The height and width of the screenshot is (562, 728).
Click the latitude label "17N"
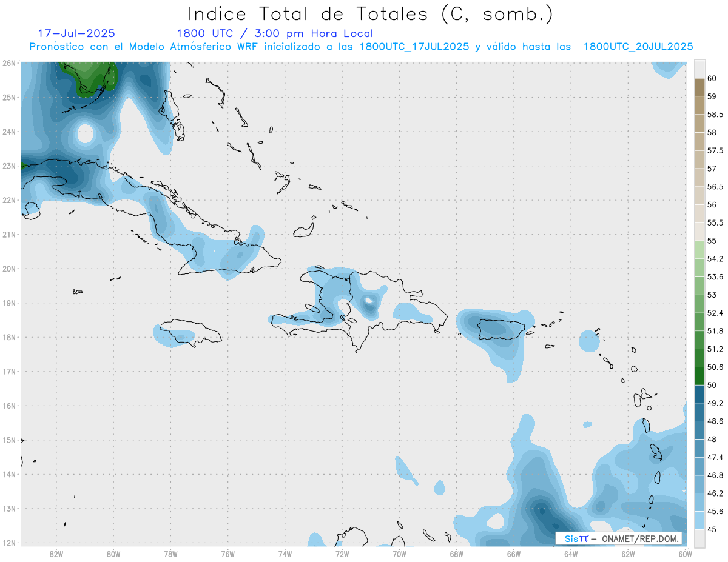pyautogui.click(x=8, y=372)
